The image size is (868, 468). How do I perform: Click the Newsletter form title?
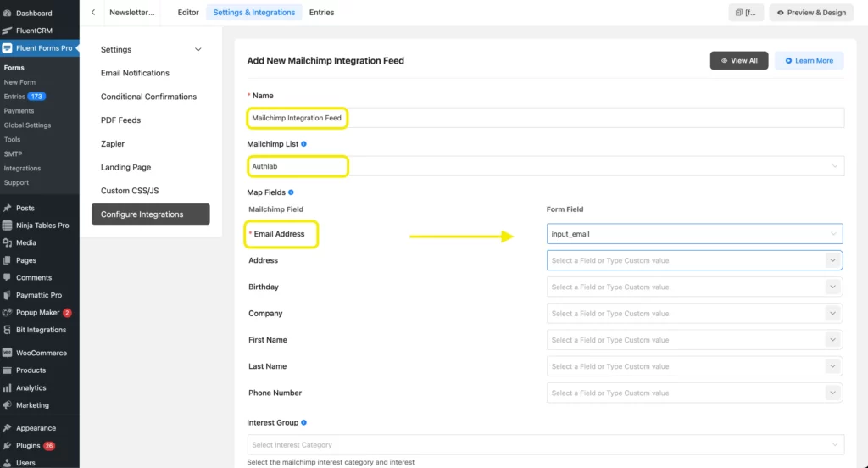click(131, 12)
